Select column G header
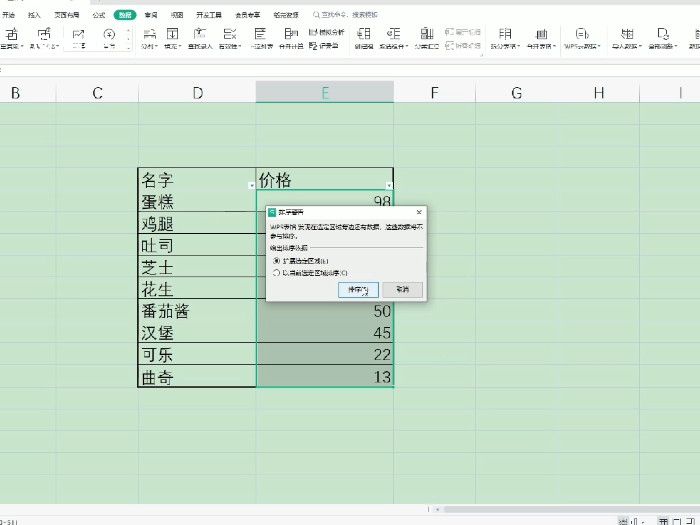 point(517,92)
